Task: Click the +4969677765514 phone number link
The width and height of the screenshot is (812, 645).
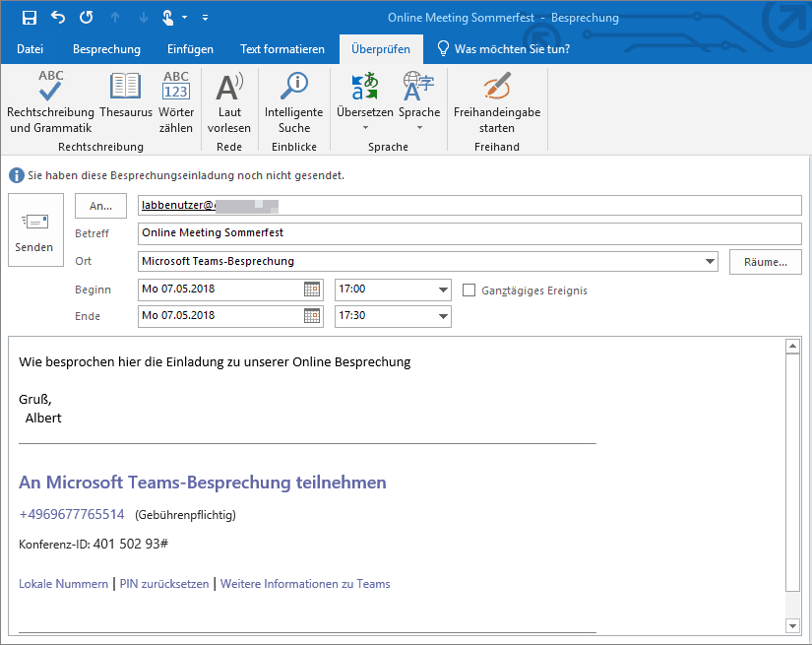Action: click(x=72, y=514)
